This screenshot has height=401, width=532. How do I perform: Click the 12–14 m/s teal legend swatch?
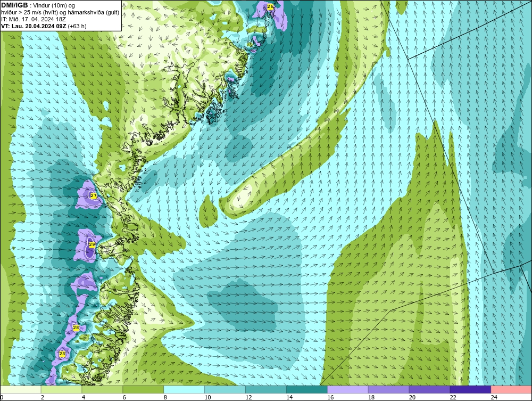tap(266, 389)
